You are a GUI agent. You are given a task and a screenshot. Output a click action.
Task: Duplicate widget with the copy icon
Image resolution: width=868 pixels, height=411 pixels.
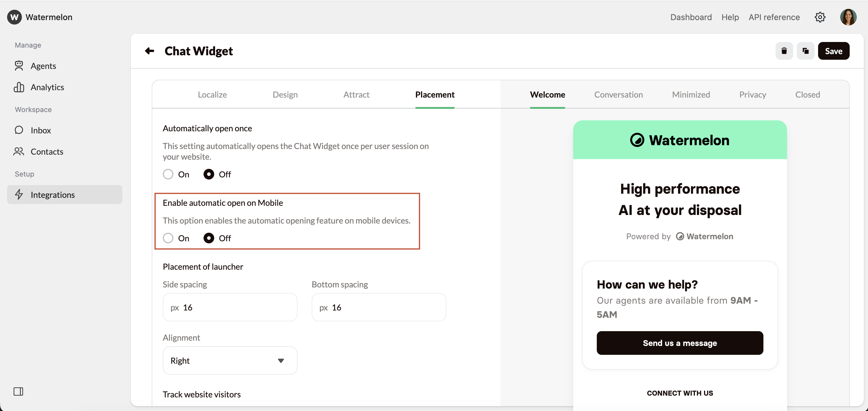[805, 51]
